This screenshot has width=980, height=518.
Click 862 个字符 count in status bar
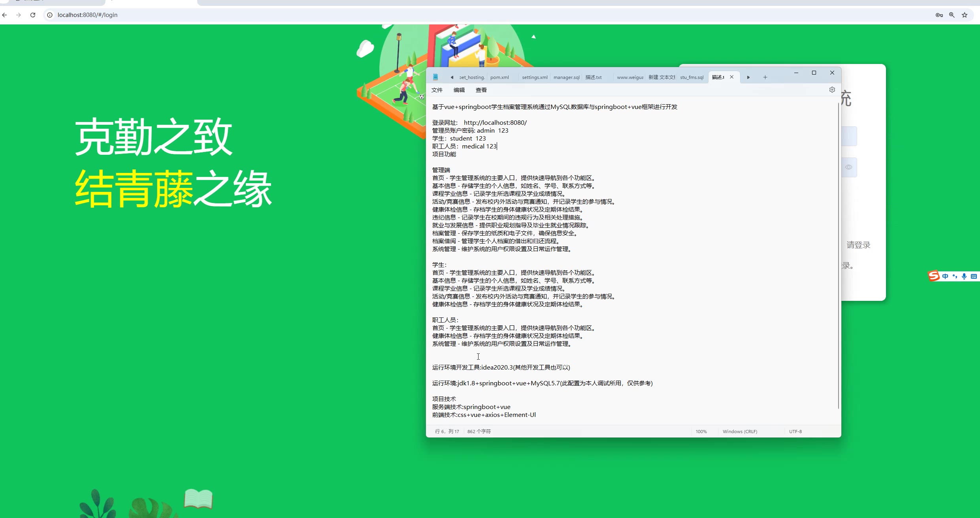479,432
